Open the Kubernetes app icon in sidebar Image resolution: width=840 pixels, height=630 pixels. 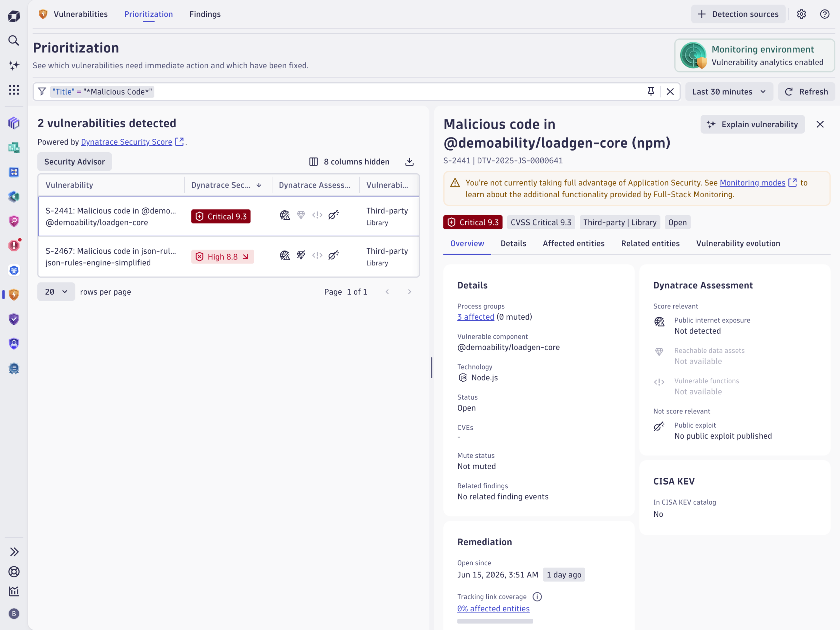pos(14,270)
